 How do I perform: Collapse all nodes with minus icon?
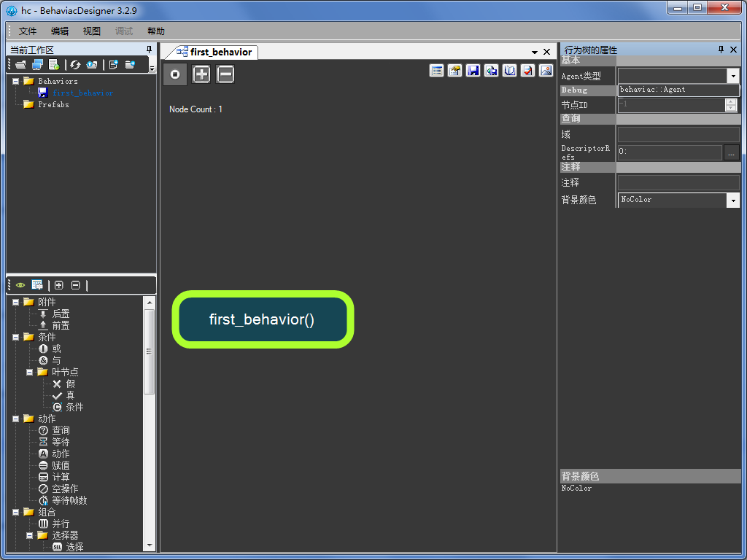(75, 285)
